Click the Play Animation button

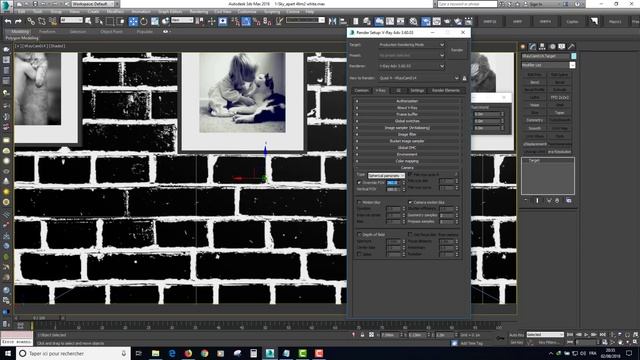(586, 335)
